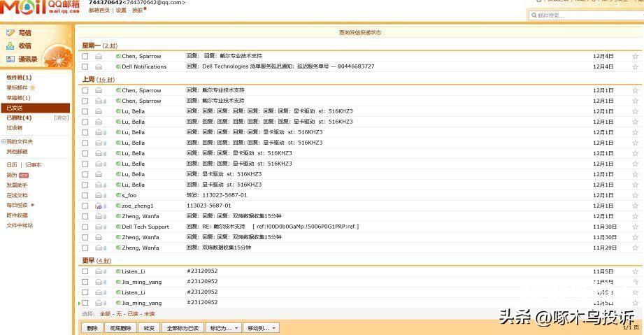Viewport: 644px width, 335px height.
Task: Open the 收件箱(1) folder
Action: coord(19,77)
